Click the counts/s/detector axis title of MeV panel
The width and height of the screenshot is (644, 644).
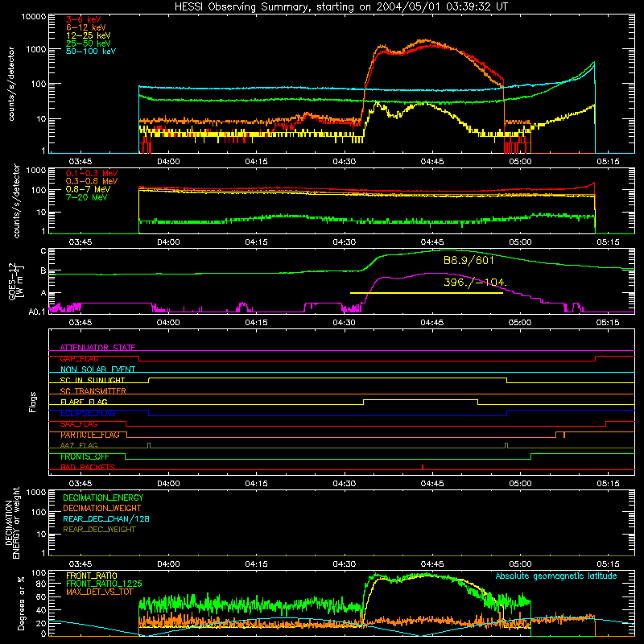(x=16, y=201)
